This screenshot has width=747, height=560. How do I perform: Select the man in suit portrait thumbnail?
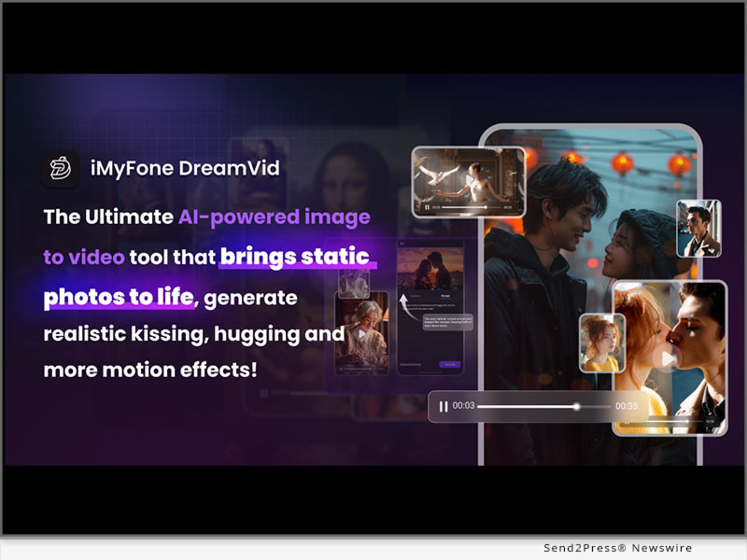click(x=698, y=228)
